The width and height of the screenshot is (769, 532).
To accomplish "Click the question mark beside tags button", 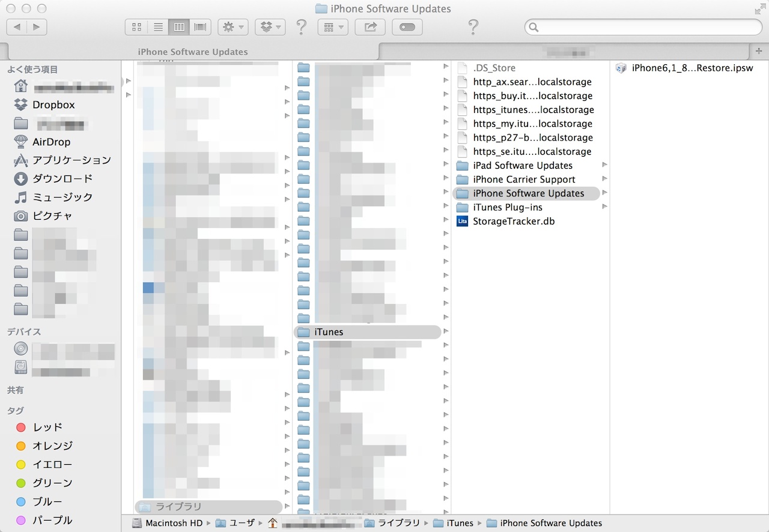I will (473, 27).
